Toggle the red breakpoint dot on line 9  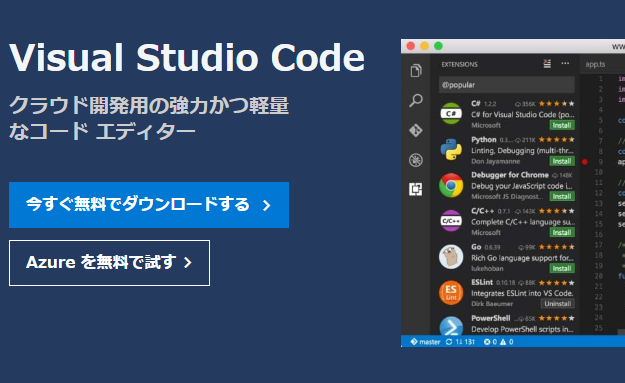click(x=585, y=162)
